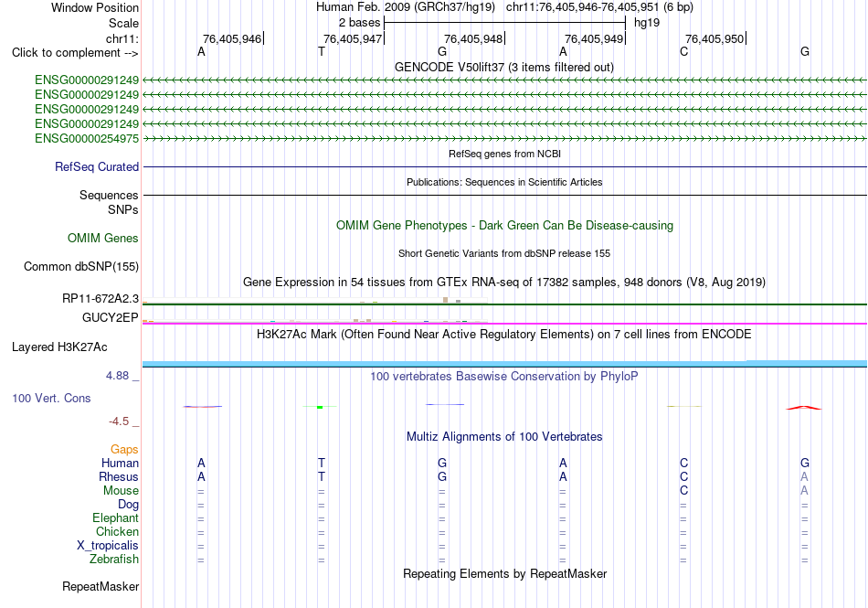This screenshot has width=868, height=608.
Task: Open the RepeatMasker track label
Action: click(101, 586)
